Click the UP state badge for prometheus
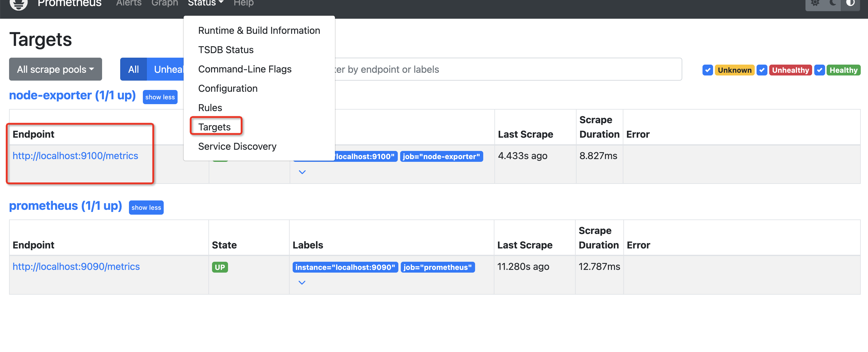This screenshot has width=868, height=352. click(220, 267)
